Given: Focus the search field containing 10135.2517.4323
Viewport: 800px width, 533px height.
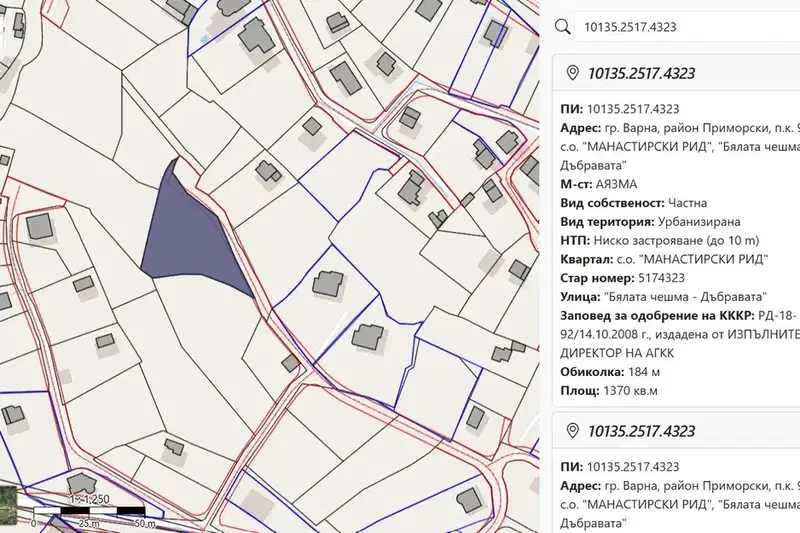Looking at the screenshot, I should (x=687, y=27).
